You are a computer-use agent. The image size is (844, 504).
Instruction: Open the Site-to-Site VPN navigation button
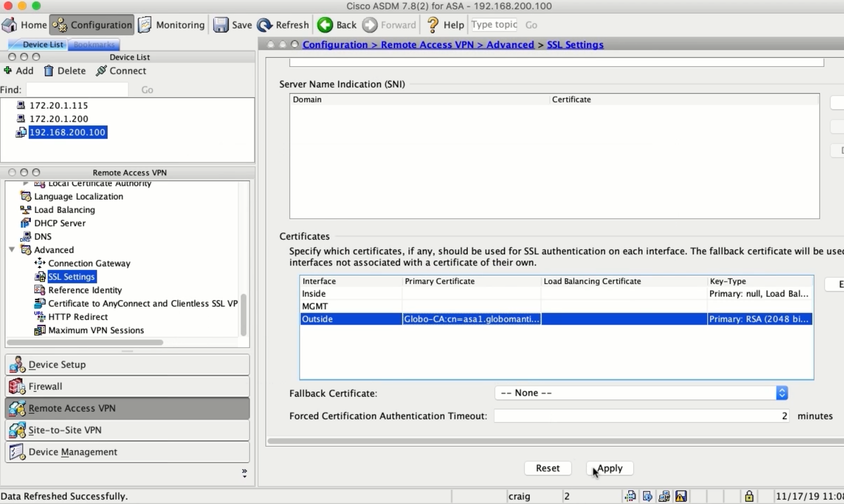(x=127, y=430)
